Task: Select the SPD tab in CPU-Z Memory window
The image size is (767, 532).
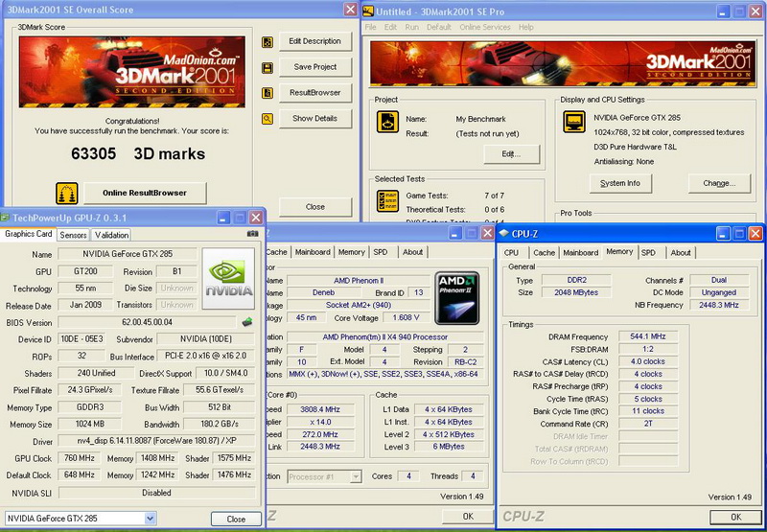Action: coord(649,253)
